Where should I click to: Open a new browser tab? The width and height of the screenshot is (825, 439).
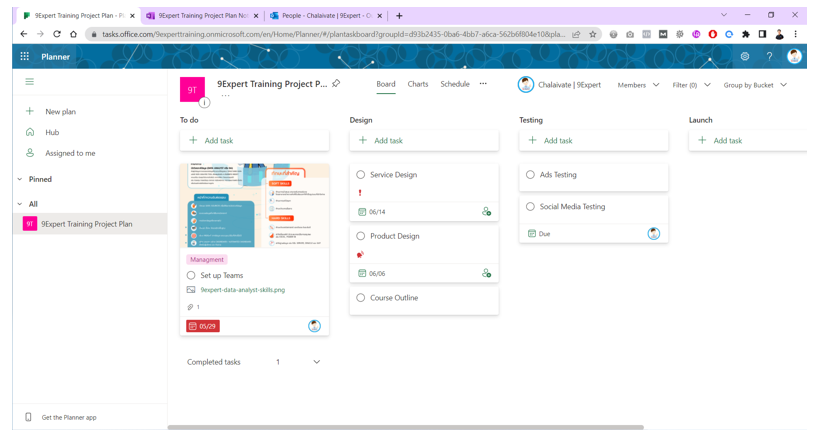tap(399, 16)
